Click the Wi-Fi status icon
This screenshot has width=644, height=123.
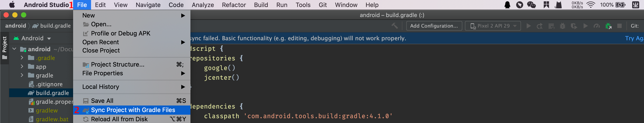[591, 5]
